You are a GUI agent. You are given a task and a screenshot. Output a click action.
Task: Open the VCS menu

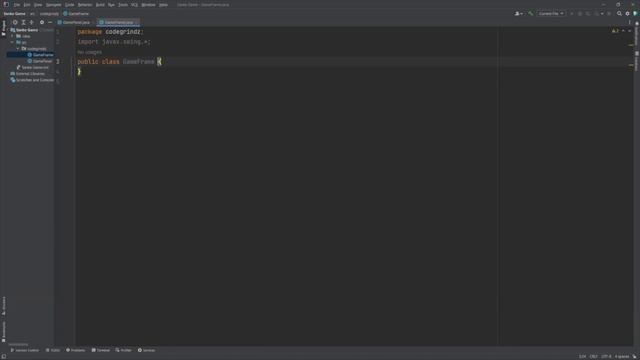pos(134,5)
